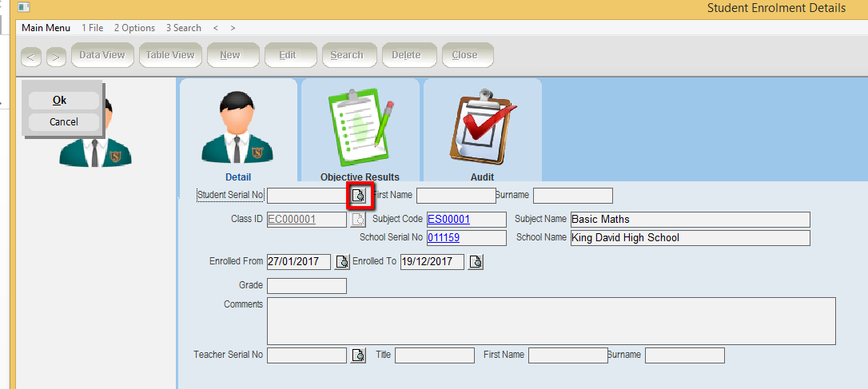The width and height of the screenshot is (868, 389).
Task: Open the Enrolled To date picker icon
Action: [x=476, y=262]
